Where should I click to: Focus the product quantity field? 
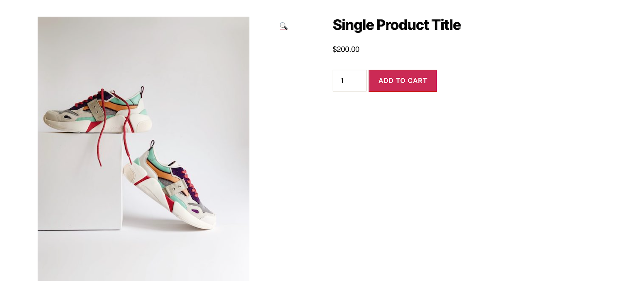[x=349, y=80]
